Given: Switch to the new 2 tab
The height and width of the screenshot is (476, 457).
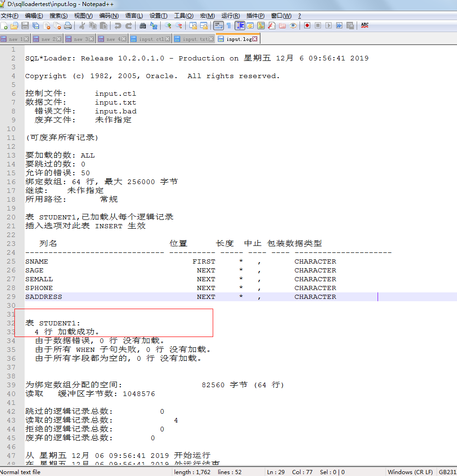Looking at the screenshot, I should point(46,39).
